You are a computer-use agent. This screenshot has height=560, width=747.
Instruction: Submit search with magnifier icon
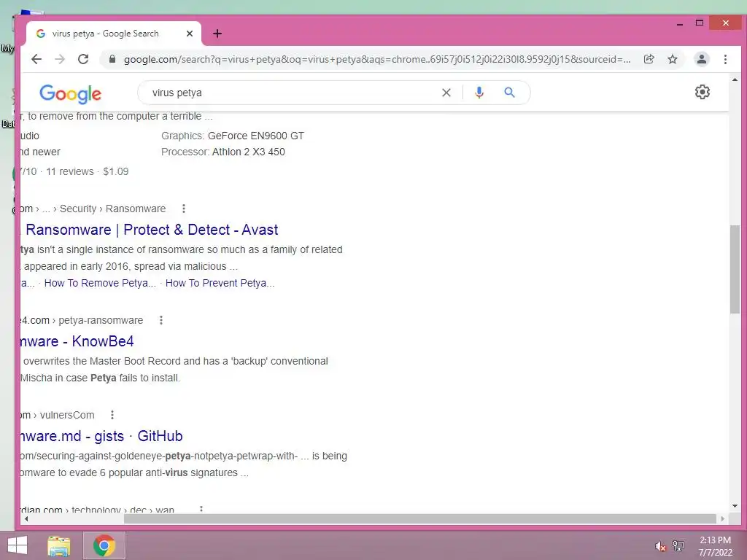[x=509, y=93]
